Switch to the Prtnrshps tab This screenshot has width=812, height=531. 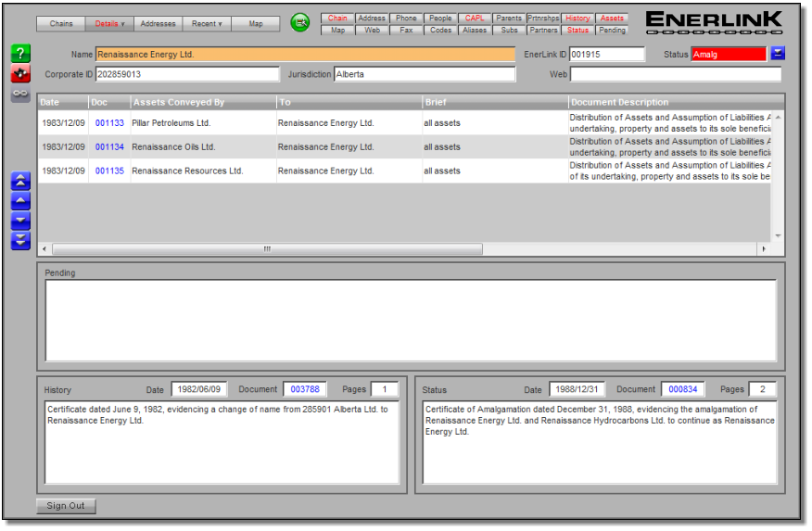[x=543, y=19]
